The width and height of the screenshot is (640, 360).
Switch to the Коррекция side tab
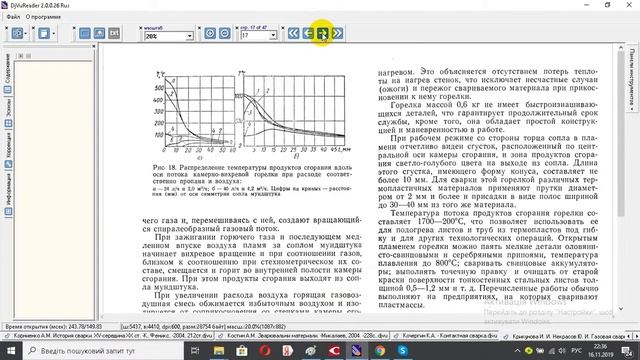(8, 150)
